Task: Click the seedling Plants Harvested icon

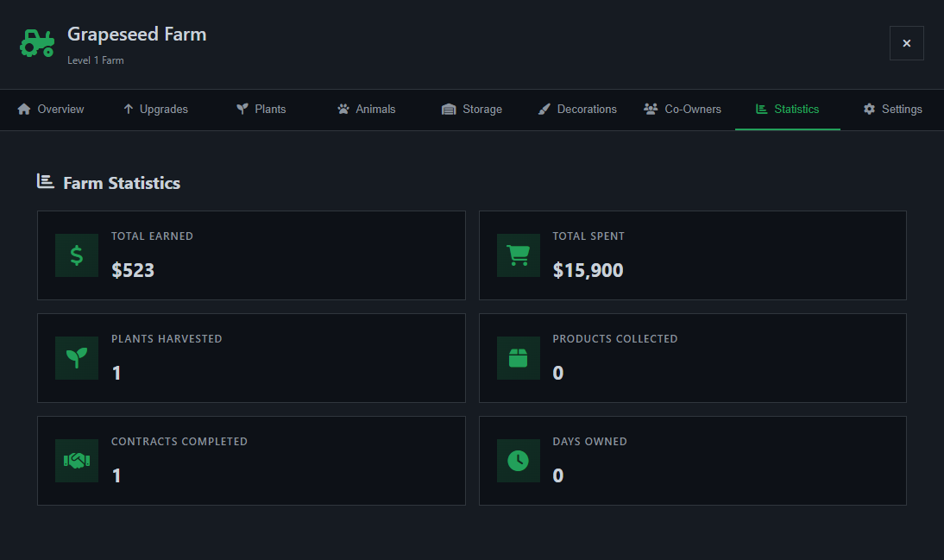Action: click(77, 358)
